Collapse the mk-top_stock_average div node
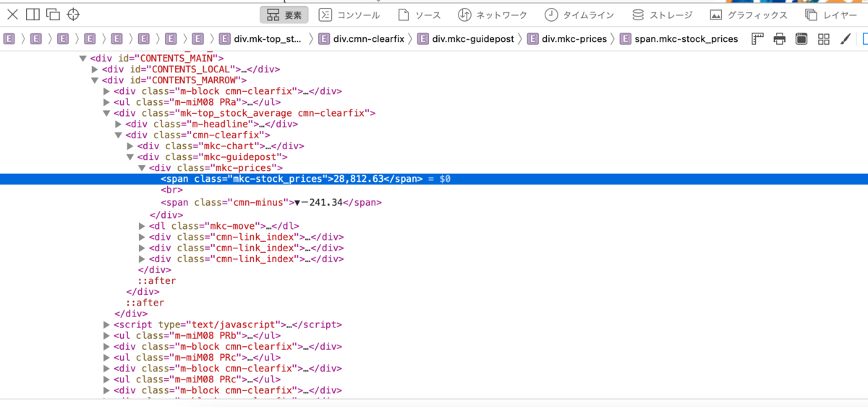Screen dimensions: 868x407 [x=107, y=113]
